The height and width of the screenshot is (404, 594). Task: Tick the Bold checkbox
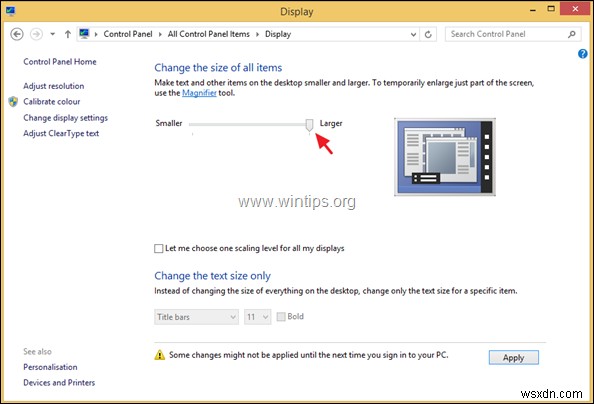coord(281,316)
